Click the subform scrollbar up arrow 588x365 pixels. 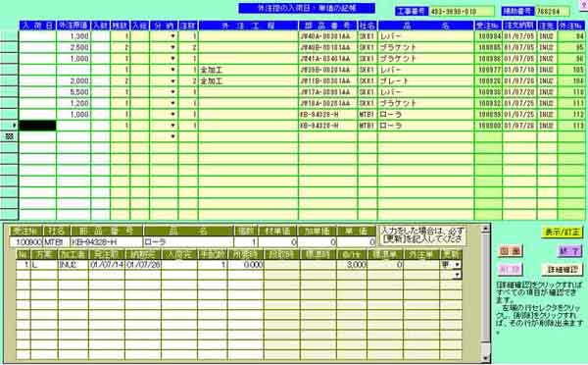coord(486,229)
